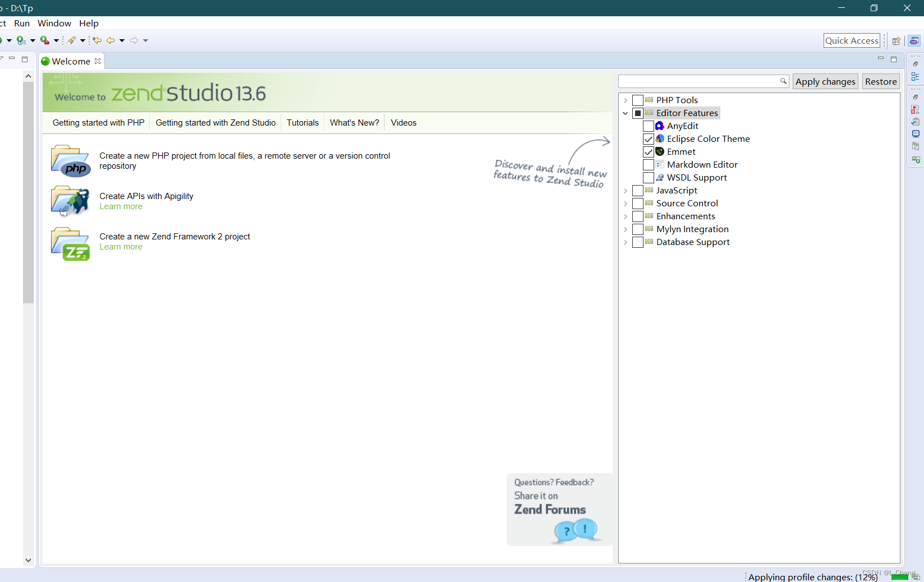This screenshot has height=582, width=924.
Task: Restore the lower minimized view stack
Action: pyautogui.click(x=916, y=97)
